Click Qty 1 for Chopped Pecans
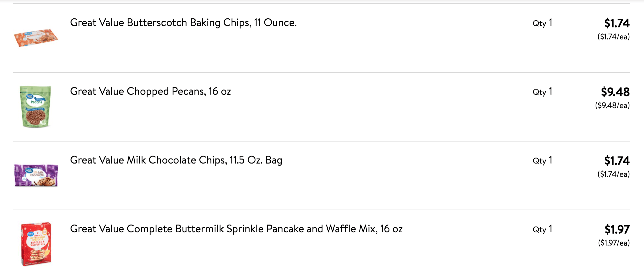 click(x=542, y=92)
